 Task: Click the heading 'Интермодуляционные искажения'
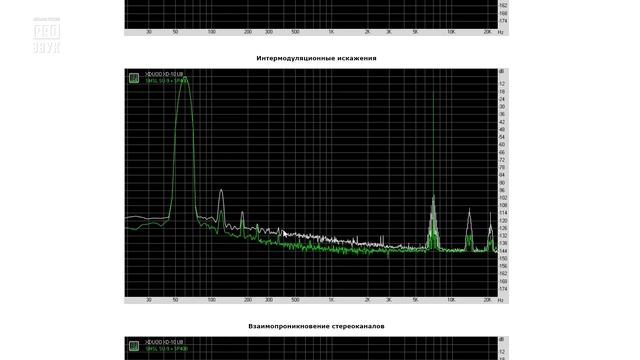tap(316, 58)
